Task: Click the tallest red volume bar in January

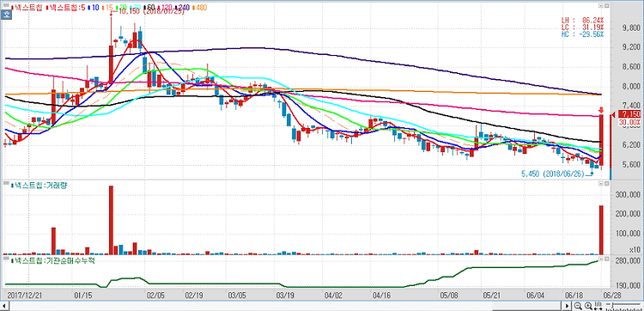Action: click(x=111, y=220)
